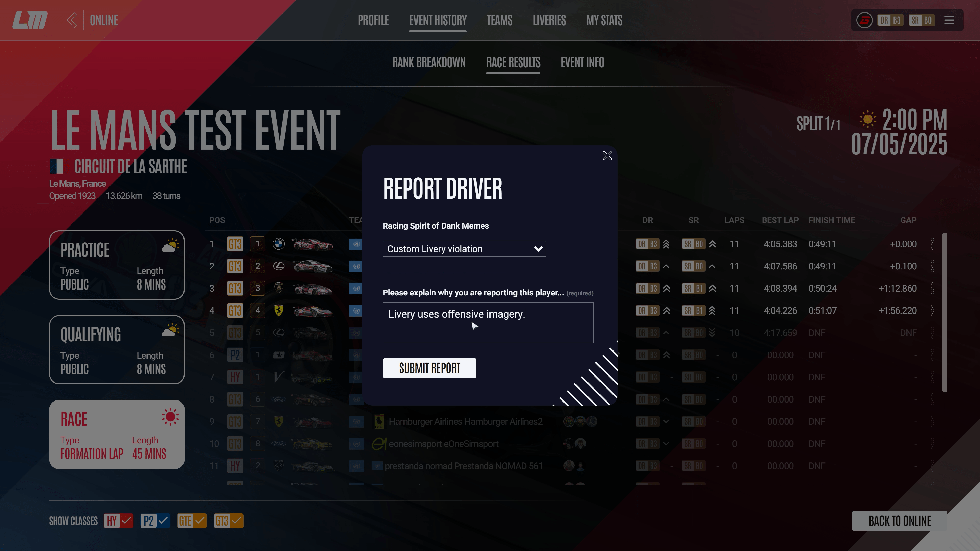Open options dots for fourth place row
980x551 pixels.
pos(932,311)
